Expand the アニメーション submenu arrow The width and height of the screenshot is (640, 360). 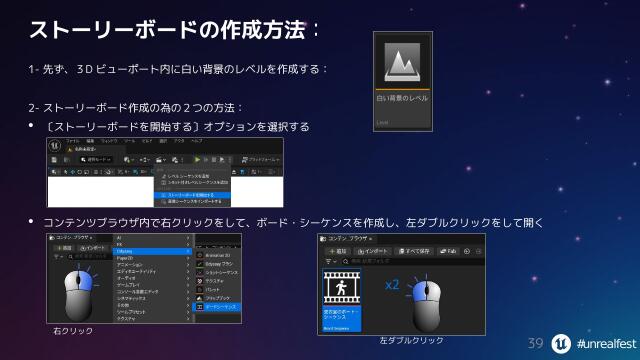(188, 265)
